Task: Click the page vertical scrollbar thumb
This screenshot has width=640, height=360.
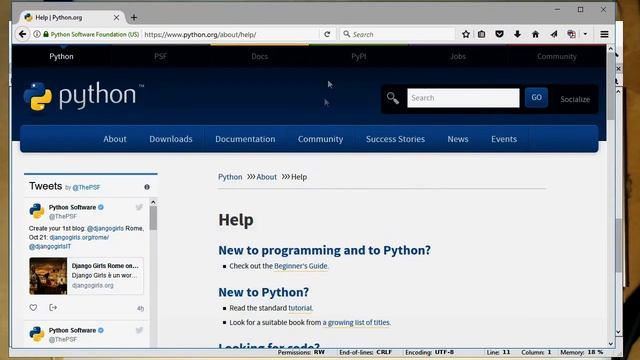Action: [611, 86]
